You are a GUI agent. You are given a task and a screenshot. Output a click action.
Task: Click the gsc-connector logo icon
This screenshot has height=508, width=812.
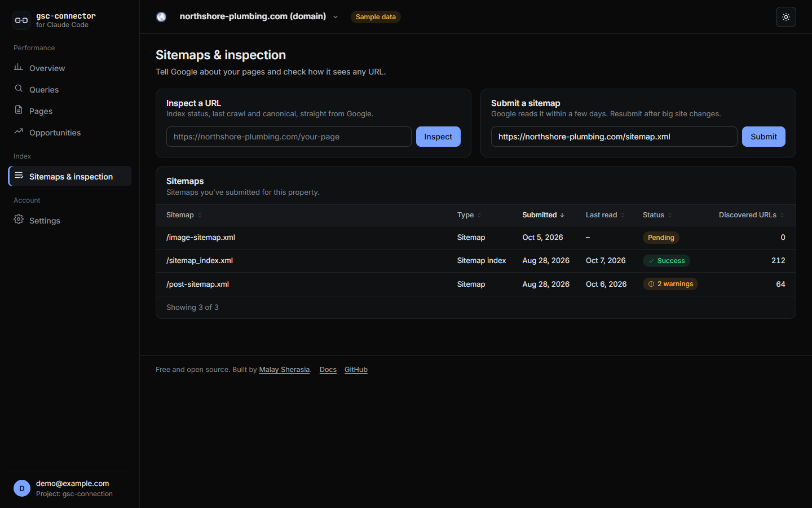click(21, 20)
